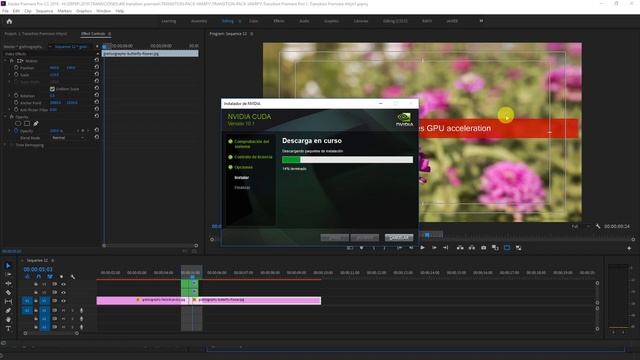
Task: Toggle V3 track output eye
Action: point(63,284)
